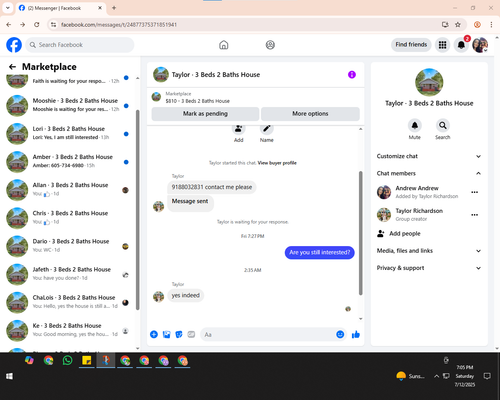Image resolution: width=500 pixels, height=400 pixels.
Task: Open the Groups/profile circle icon in top navigation
Action: [x=270, y=45]
